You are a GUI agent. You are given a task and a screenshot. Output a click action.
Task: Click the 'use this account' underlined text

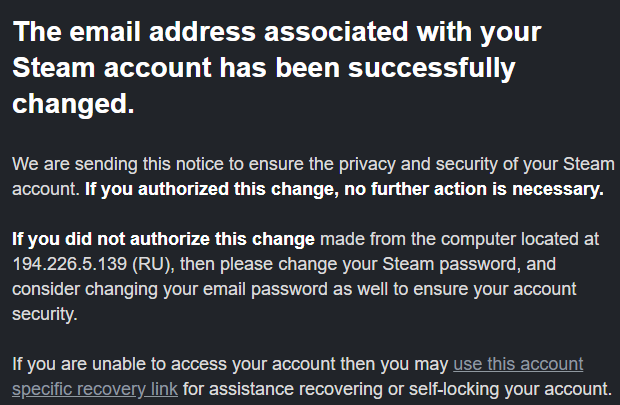[518, 363]
